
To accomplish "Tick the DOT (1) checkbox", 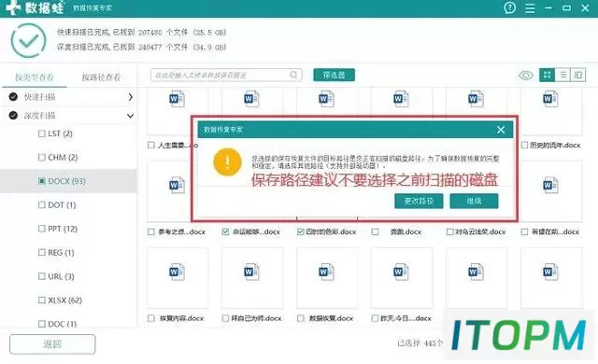I will [42, 204].
